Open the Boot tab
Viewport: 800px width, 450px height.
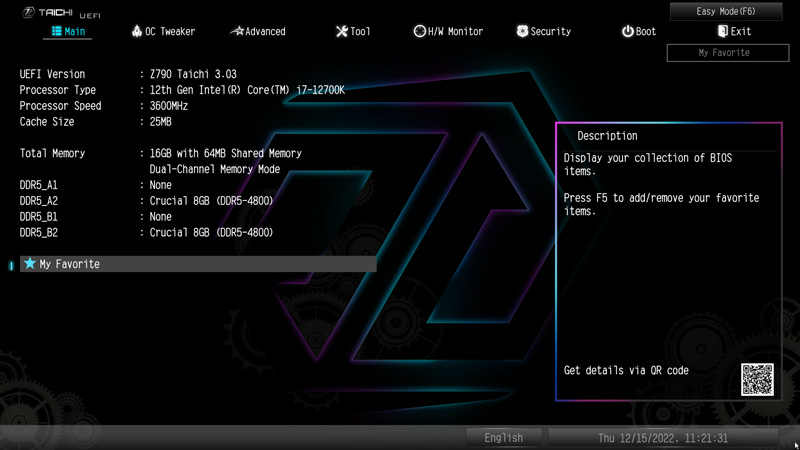[x=638, y=31]
